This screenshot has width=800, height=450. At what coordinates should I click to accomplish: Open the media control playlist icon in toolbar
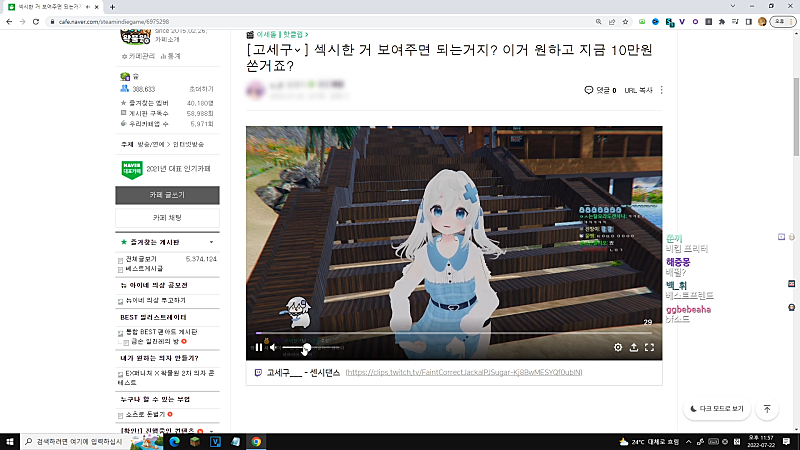735,21
